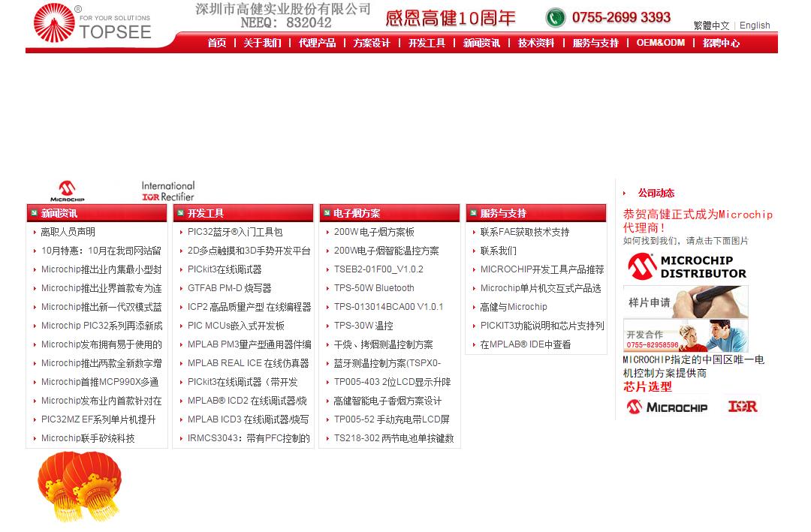The width and height of the screenshot is (811, 532).
Task: Click the IOR logo under 芯片选型
Action: pos(743,407)
